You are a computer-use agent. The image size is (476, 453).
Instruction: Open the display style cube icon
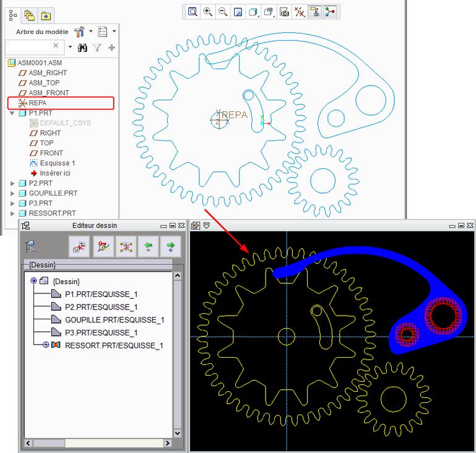click(x=254, y=12)
